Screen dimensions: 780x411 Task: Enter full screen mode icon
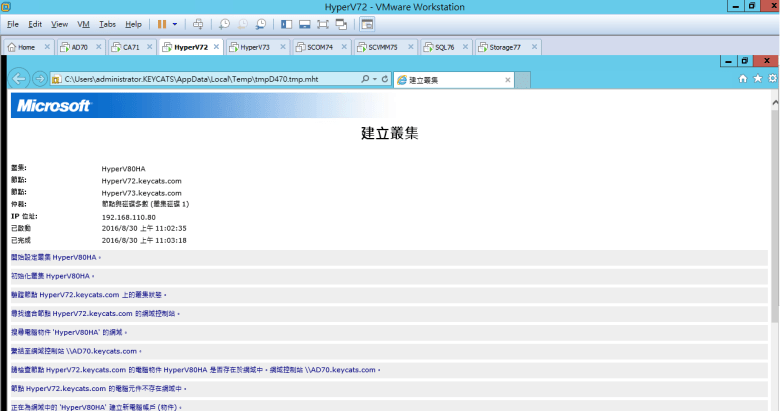[324, 23]
